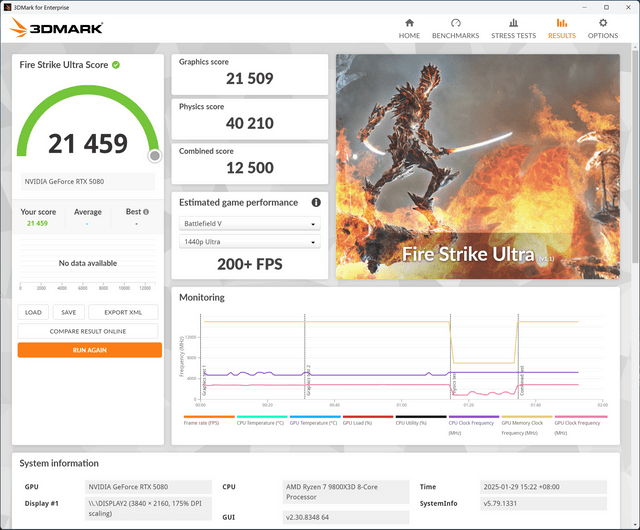640x530 pixels.
Task: Open the OPTIONS tab label
Action: (x=603, y=36)
